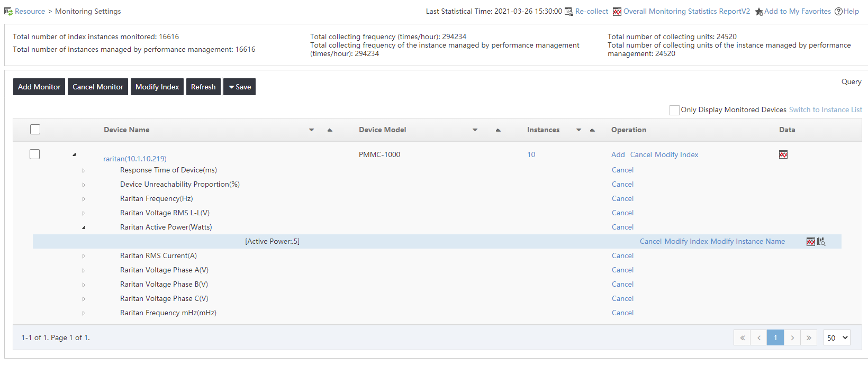Click the Overall Monitoring Statistics chart icon
Image resolution: width=868 pixels, height=384 pixels.
pos(617,12)
